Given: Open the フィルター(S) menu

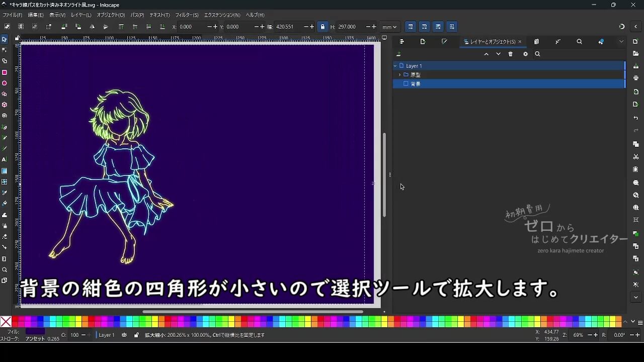Looking at the screenshot, I should pos(187,15).
